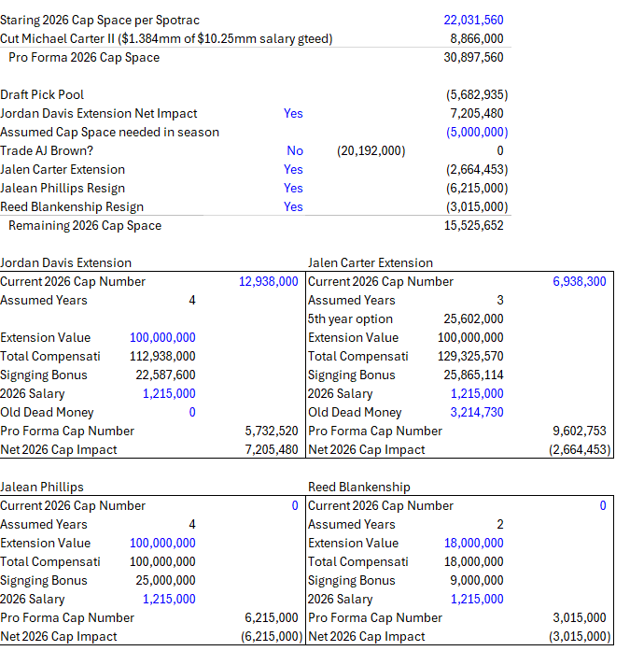644x665 pixels.
Task: Click the Jalen Carter 5th year option value
Action: click(473, 318)
